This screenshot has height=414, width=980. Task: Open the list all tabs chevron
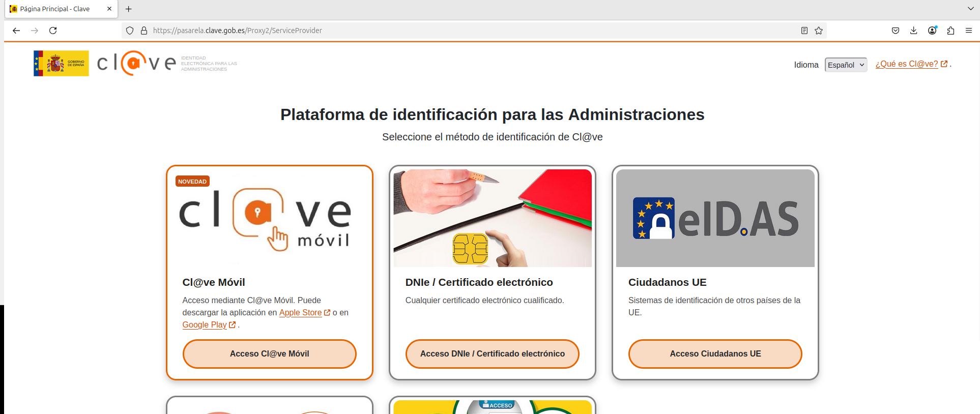pos(970,9)
